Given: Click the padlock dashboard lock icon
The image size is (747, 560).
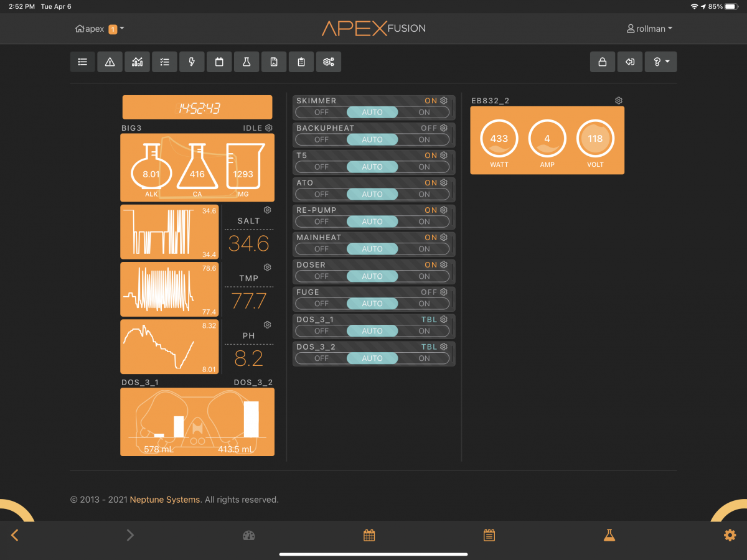Looking at the screenshot, I should (x=602, y=62).
